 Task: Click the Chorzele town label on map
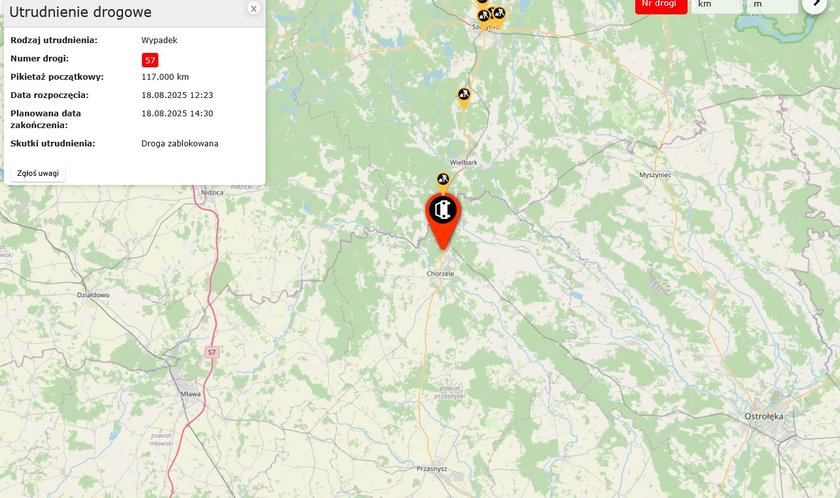(x=440, y=274)
